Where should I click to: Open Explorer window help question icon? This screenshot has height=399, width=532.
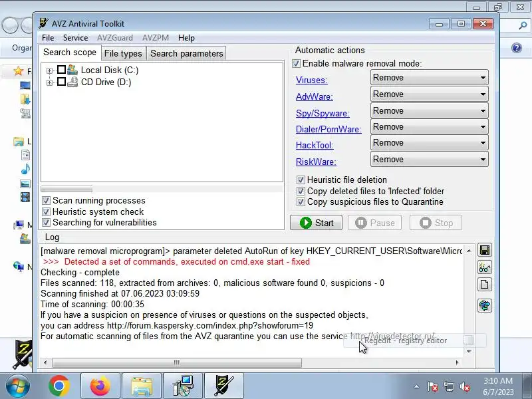517,48
